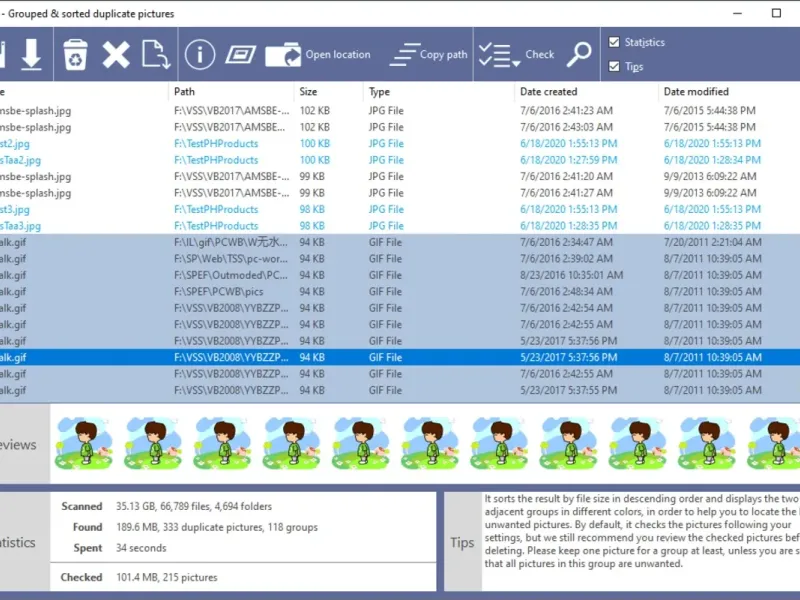Click the 7/6/2016 2:48:34 AM created date
The height and width of the screenshot is (600, 800).
tap(566, 291)
